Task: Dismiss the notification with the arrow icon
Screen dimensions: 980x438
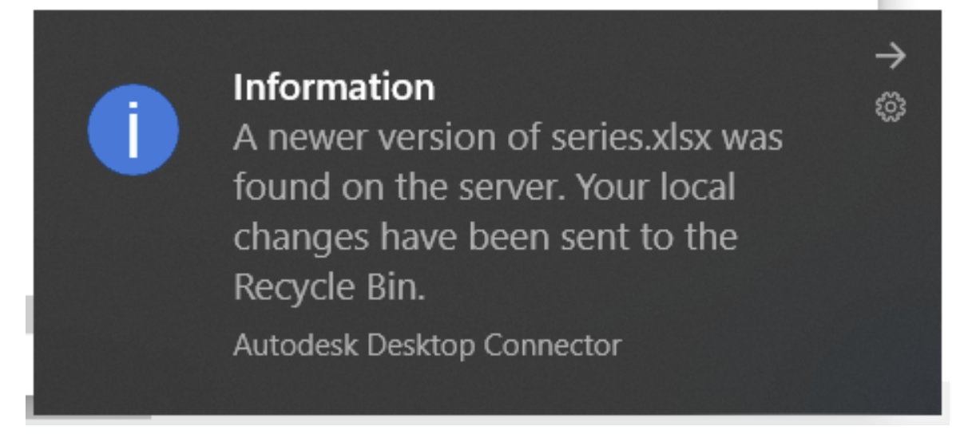Action: (890, 56)
